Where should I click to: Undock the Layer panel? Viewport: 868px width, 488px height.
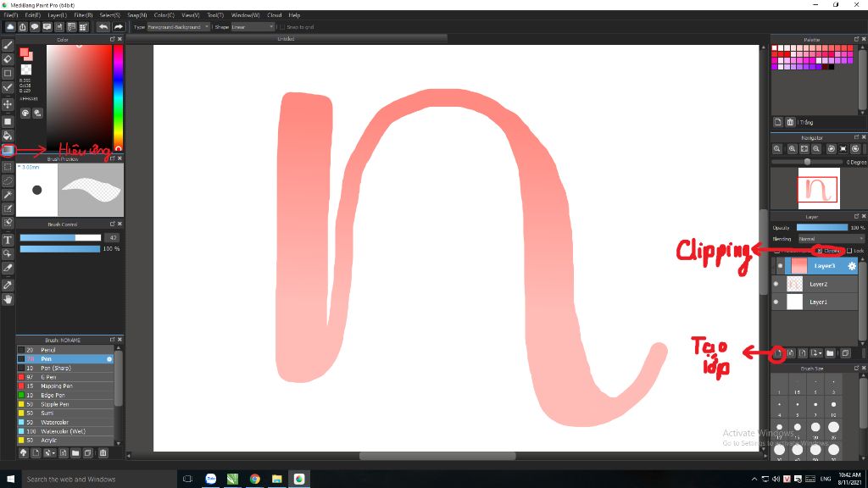tap(856, 216)
